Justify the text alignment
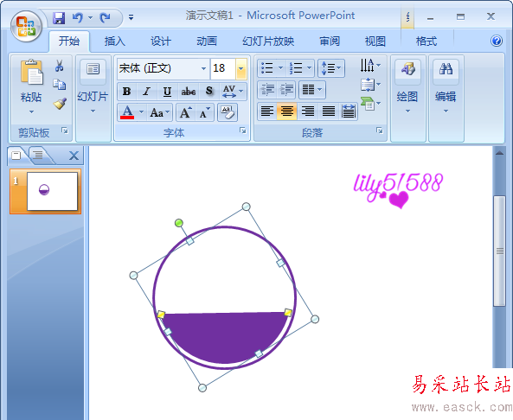 coord(329,111)
